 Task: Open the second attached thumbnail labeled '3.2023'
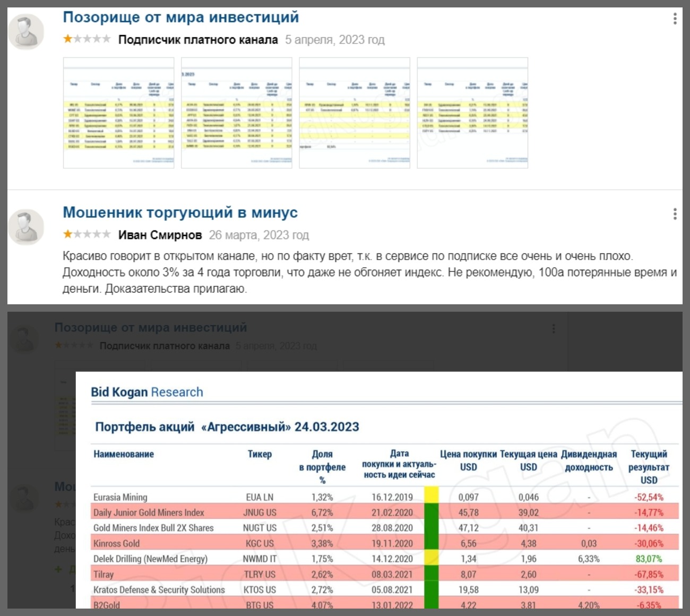(x=237, y=113)
